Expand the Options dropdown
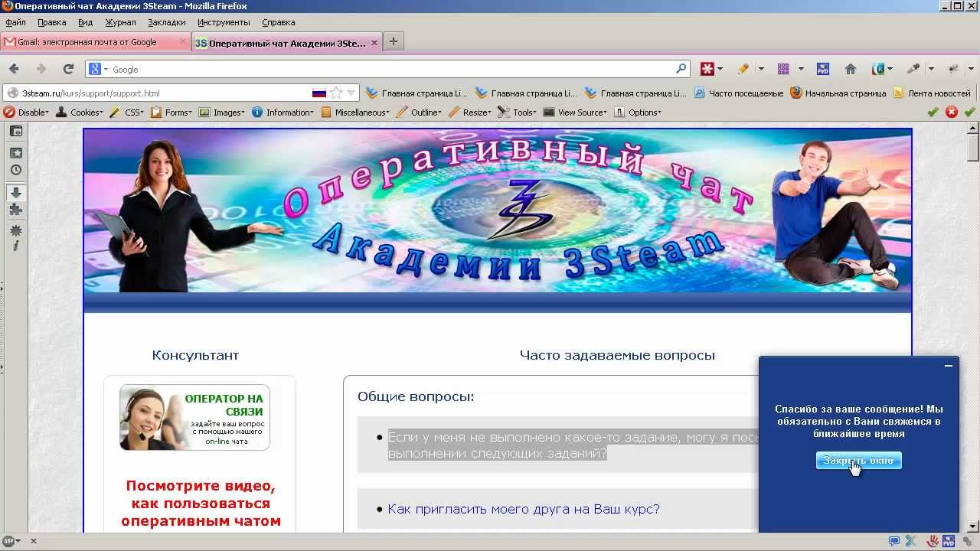The image size is (980, 551). (638, 112)
